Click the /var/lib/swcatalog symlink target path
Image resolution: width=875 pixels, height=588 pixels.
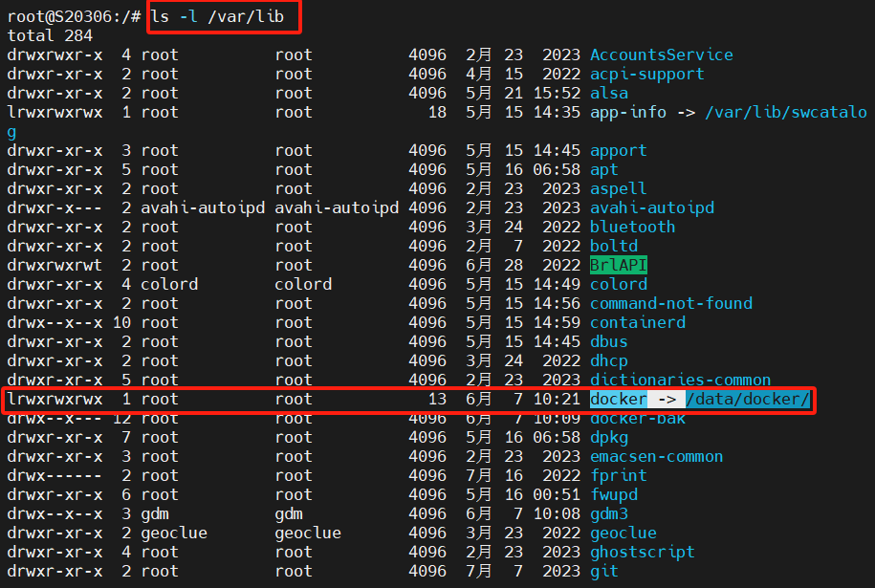[x=785, y=112]
